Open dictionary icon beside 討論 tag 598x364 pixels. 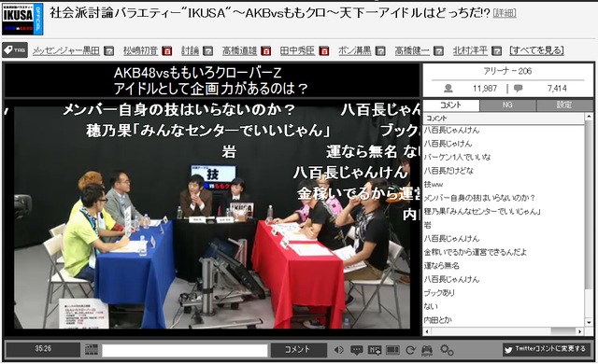pyautogui.click(x=207, y=50)
